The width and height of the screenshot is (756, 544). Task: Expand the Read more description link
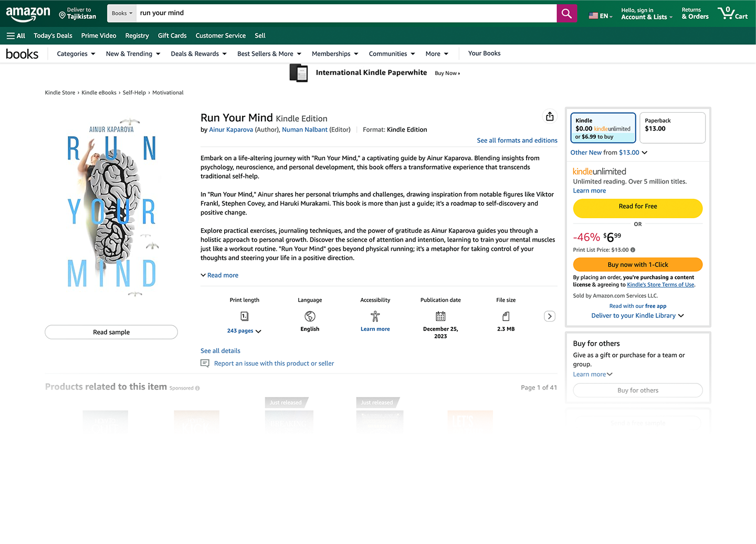point(219,275)
